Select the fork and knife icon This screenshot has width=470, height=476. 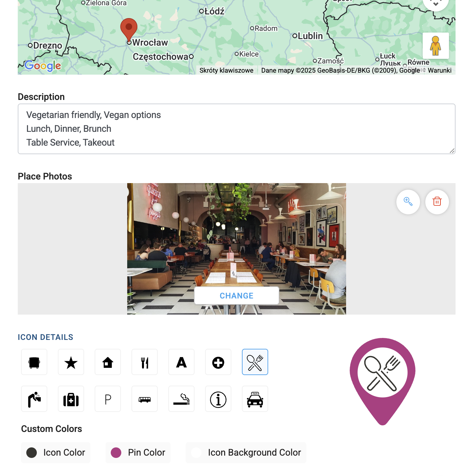click(x=145, y=362)
